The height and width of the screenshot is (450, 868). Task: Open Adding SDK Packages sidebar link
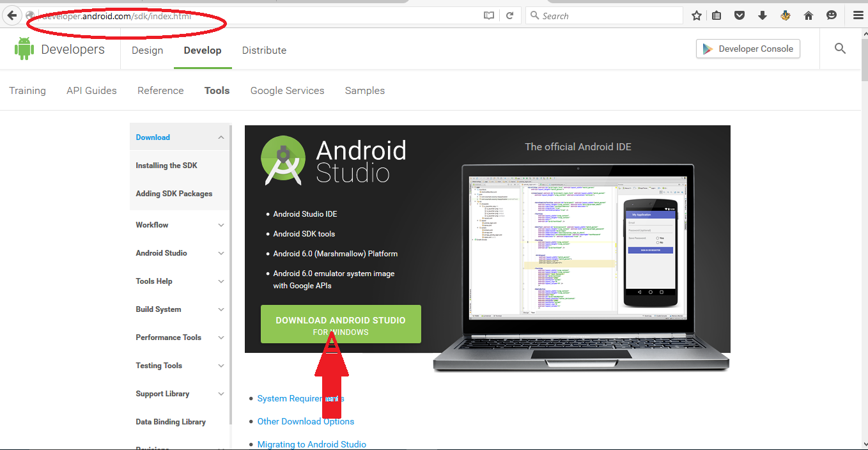174,194
